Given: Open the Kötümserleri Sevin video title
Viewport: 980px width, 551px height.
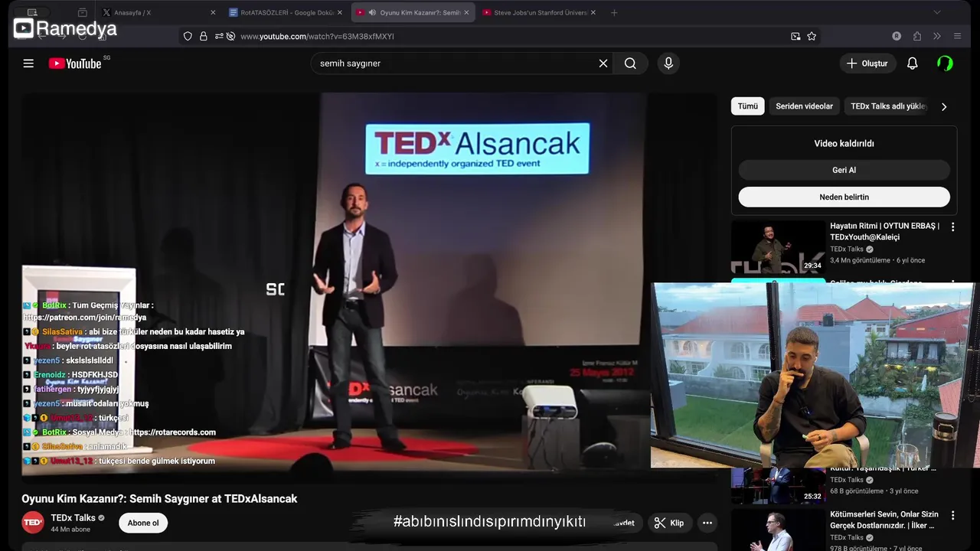Looking at the screenshot, I should (x=884, y=520).
